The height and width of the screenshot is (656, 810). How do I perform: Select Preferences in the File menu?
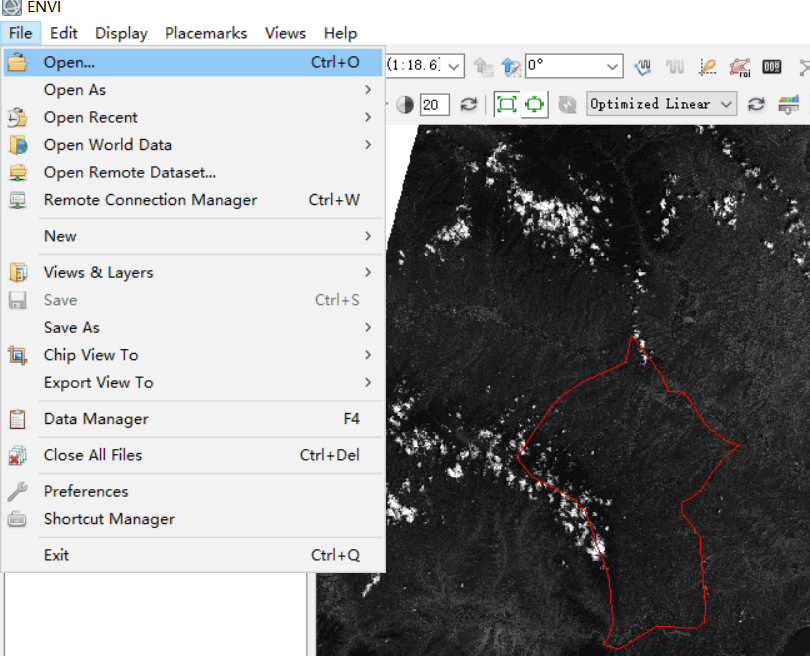(x=86, y=491)
